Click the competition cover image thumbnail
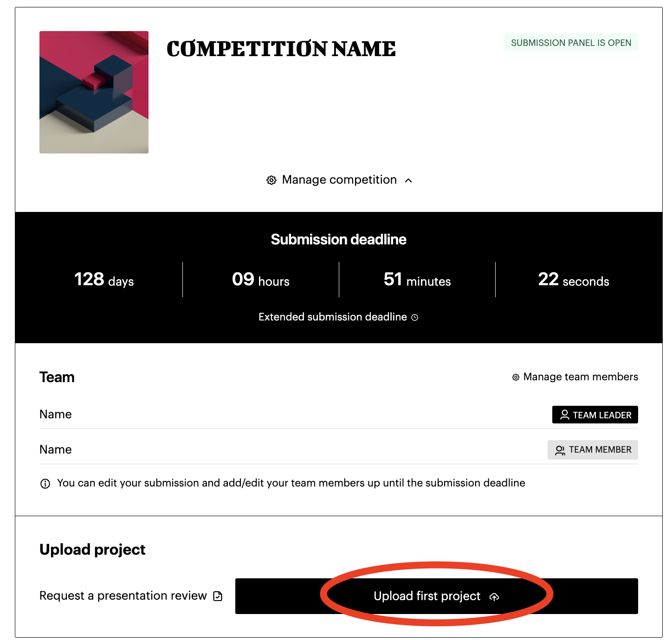This screenshot has height=640, width=672. click(94, 92)
